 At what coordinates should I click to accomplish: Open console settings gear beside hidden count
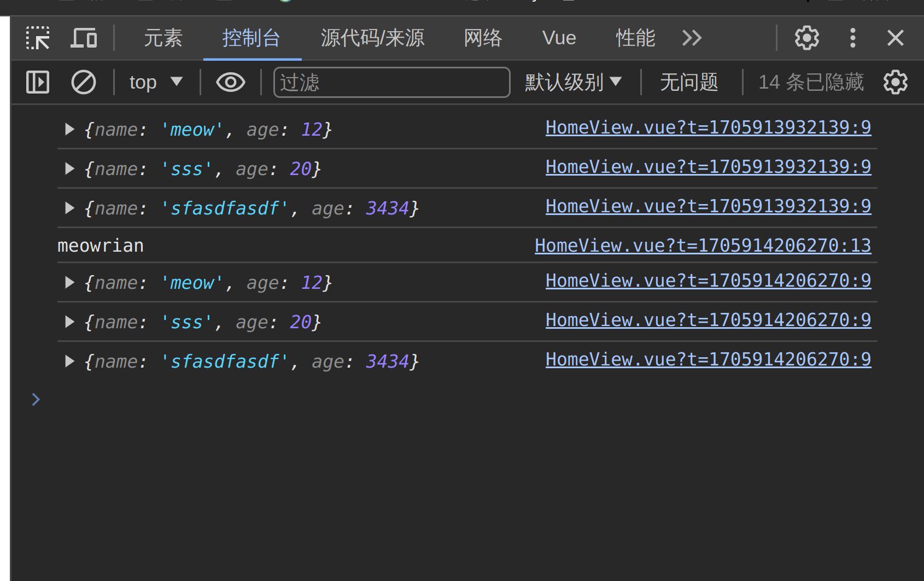tap(895, 83)
